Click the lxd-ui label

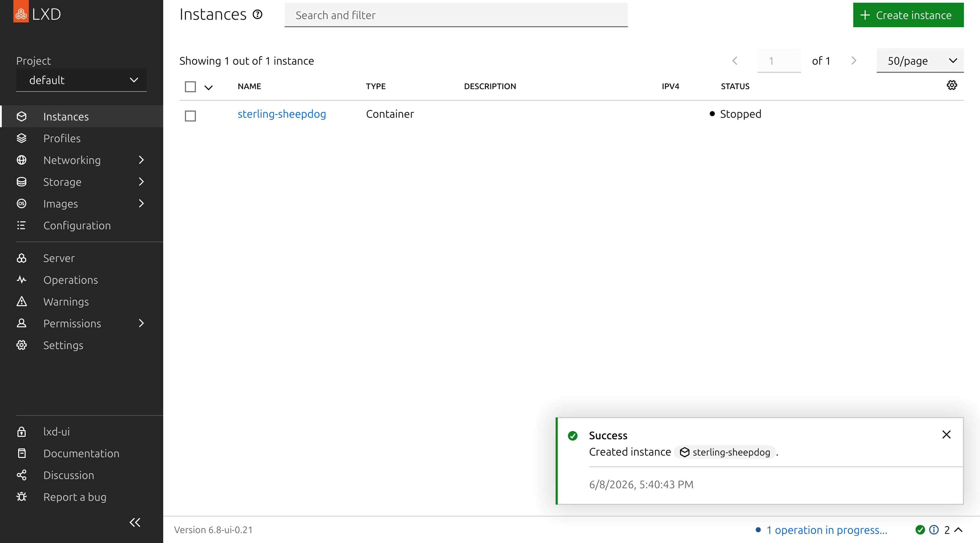[56, 431]
